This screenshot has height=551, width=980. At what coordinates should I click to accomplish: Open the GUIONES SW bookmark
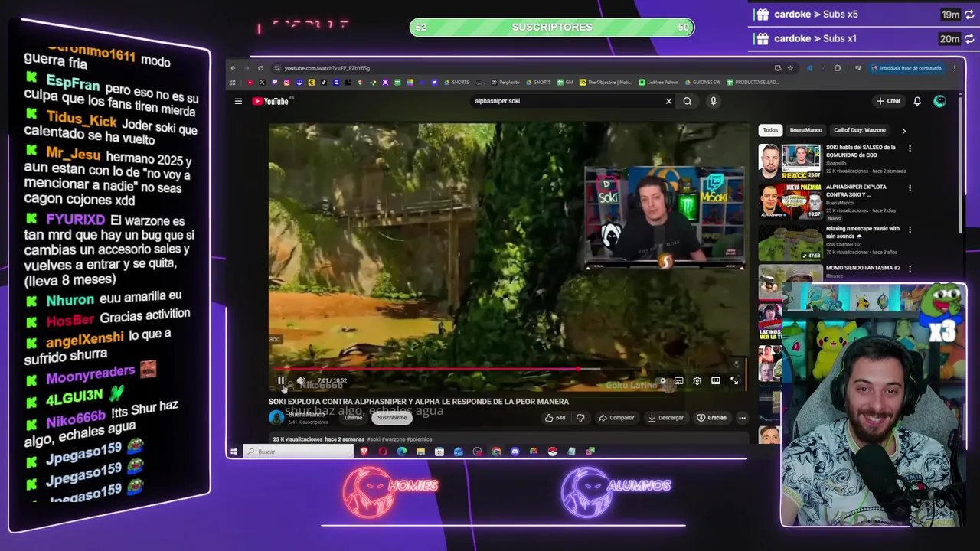pos(703,82)
